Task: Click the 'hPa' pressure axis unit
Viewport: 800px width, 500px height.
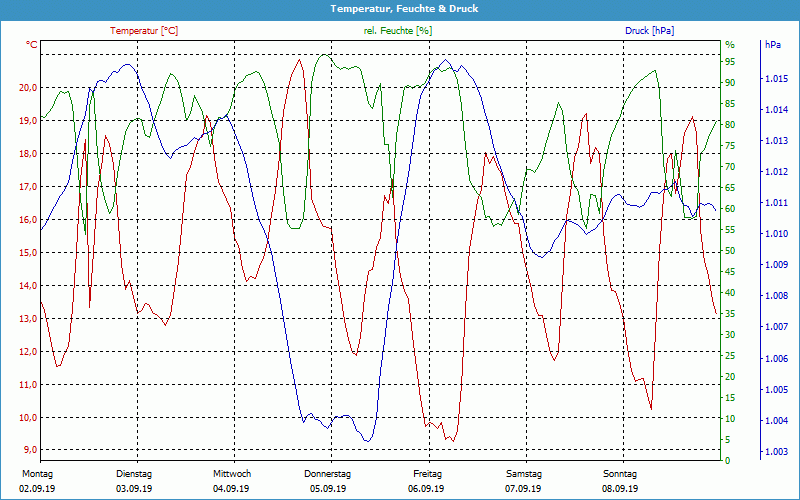Action: 772,45
